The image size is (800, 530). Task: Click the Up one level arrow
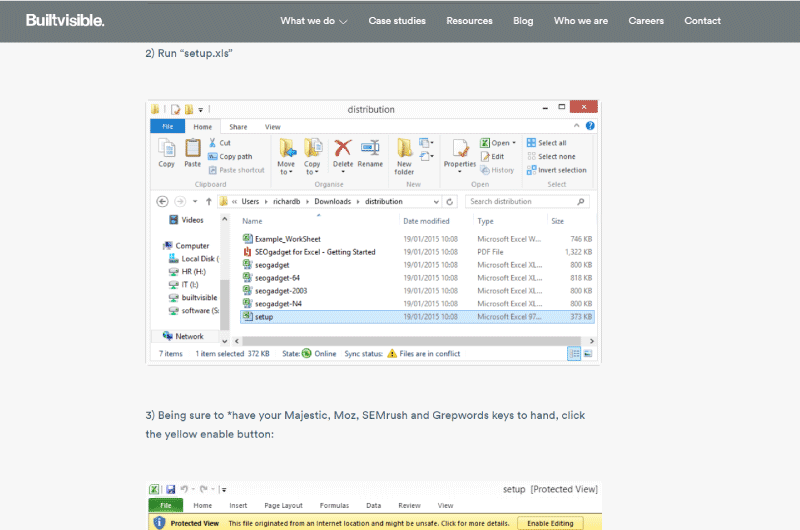tap(209, 201)
